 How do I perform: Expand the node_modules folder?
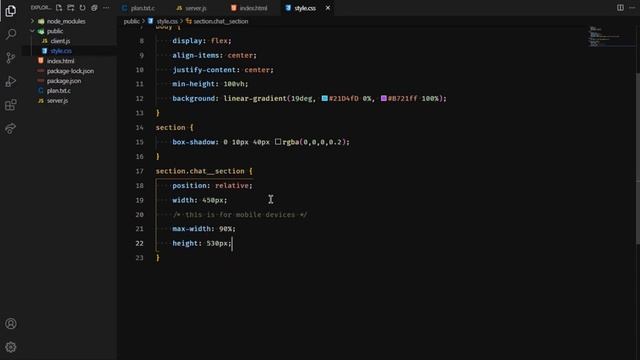click(65, 21)
